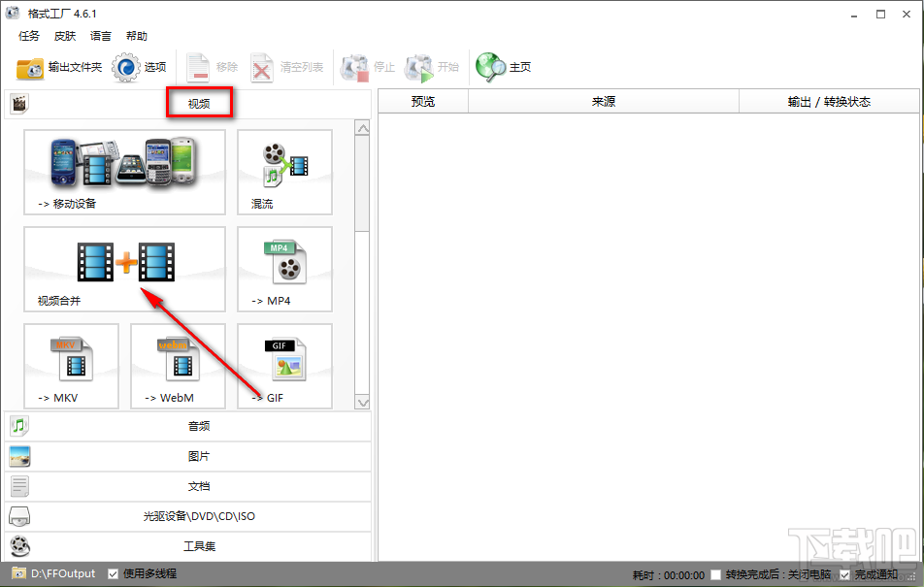Screen dimensions: 924x587
Task: Click the video clapperboard section icon
Action: [x=19, y=104]
